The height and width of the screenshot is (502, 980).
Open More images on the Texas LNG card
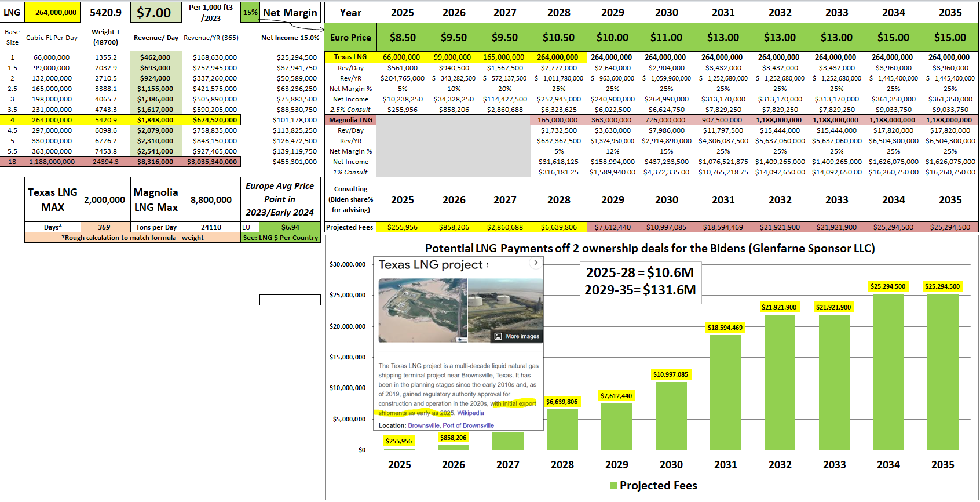click(517, 336)
